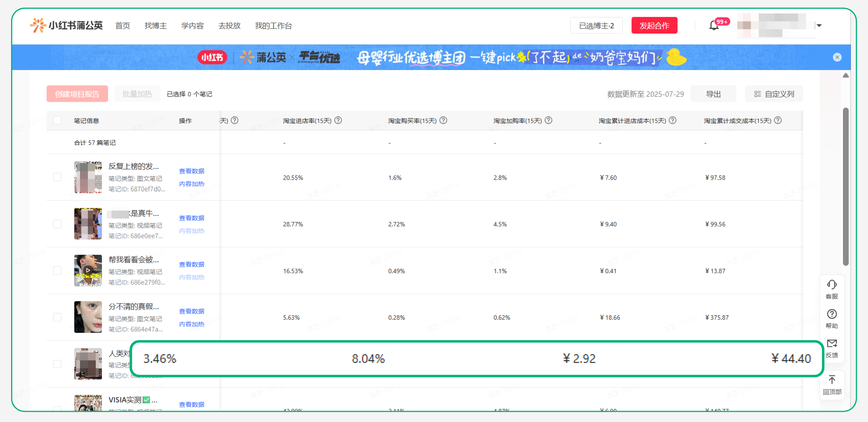Click the 28.77% store entry rate cell
Screen dimensions: 868x422
293,224
